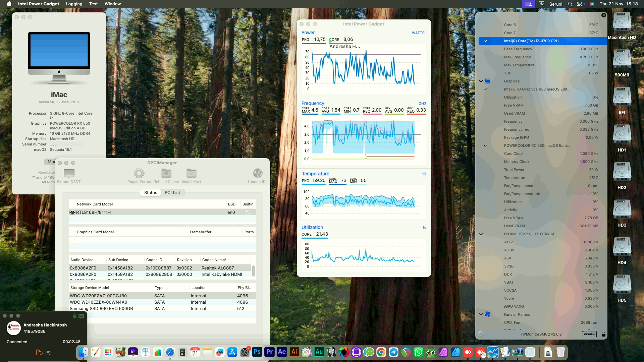
Task: Open HWMonitorSMC2 settings gear icon
Action: pos(481,334)
